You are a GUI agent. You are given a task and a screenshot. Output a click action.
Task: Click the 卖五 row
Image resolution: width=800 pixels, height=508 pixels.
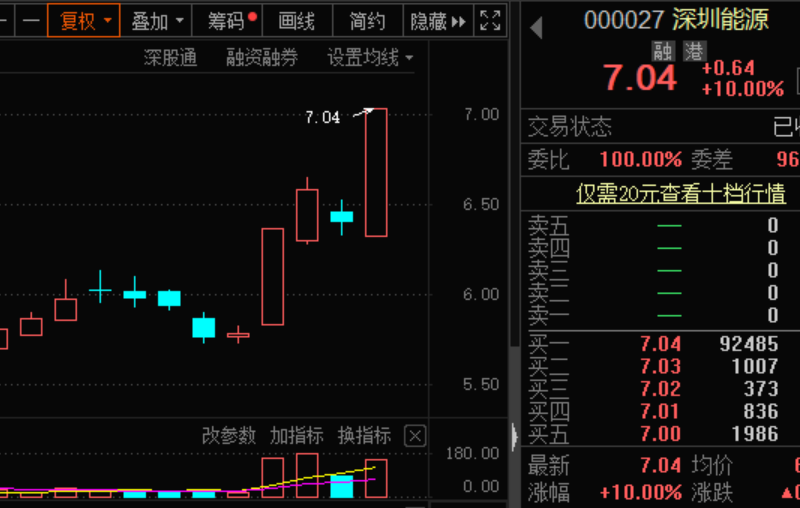click(x=660, y=225)
